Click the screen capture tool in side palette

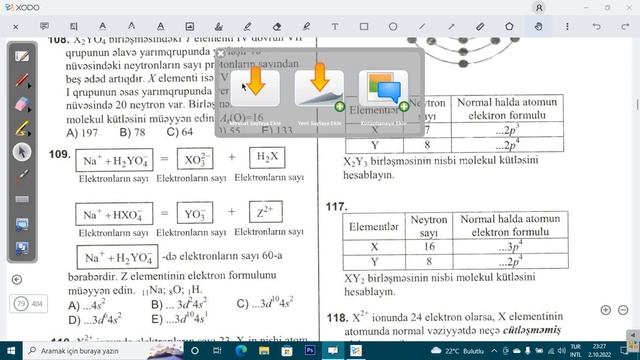coord(22,224)
